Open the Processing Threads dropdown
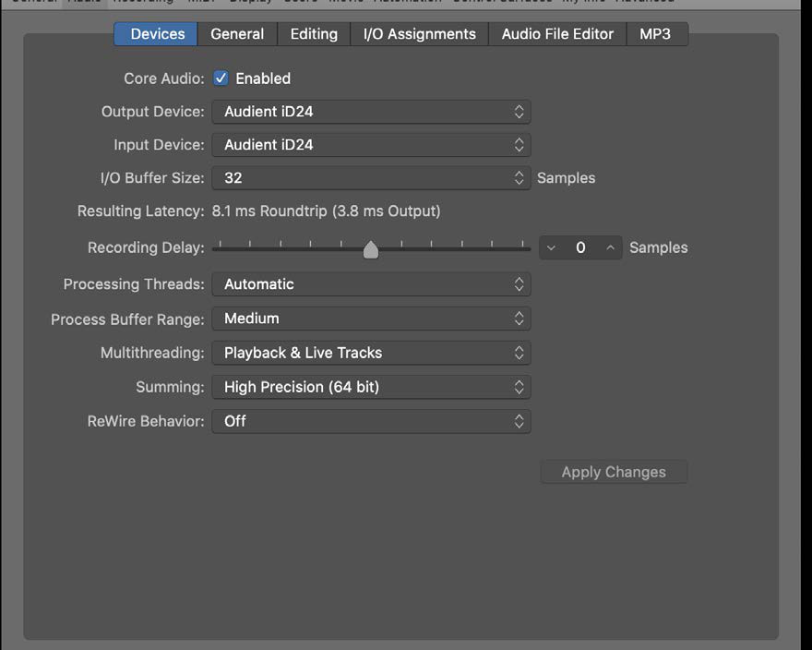812x650 pixels. click(371, 284)
